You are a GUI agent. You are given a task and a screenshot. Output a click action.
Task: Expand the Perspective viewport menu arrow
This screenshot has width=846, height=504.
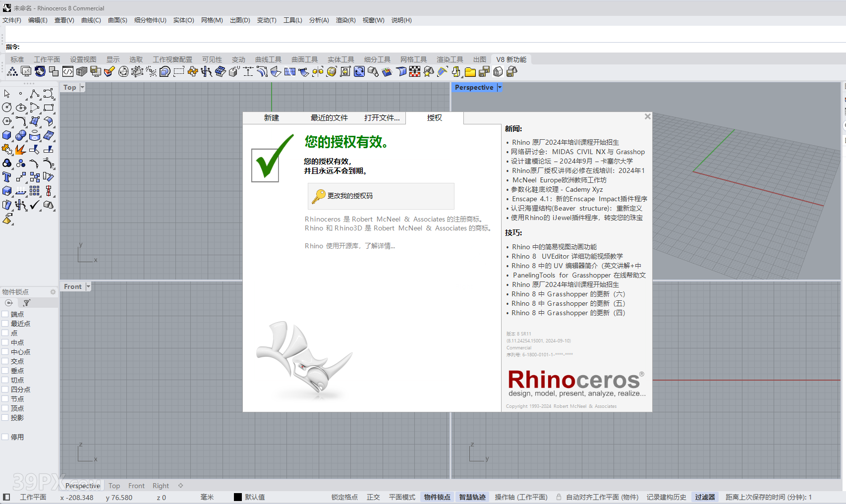pyautogui.click(x=500, y=87)
